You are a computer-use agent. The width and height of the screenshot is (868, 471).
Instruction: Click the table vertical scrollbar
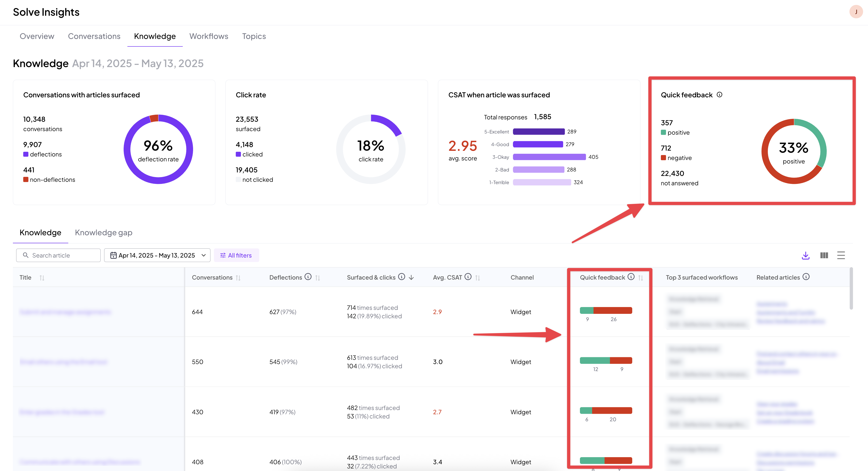click(x=851, y=289)
